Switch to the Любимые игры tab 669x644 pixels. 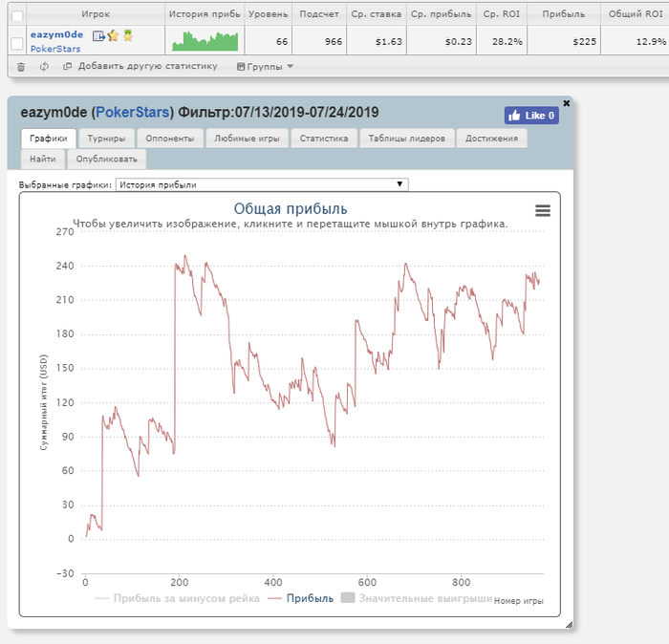tap(247, 139)
